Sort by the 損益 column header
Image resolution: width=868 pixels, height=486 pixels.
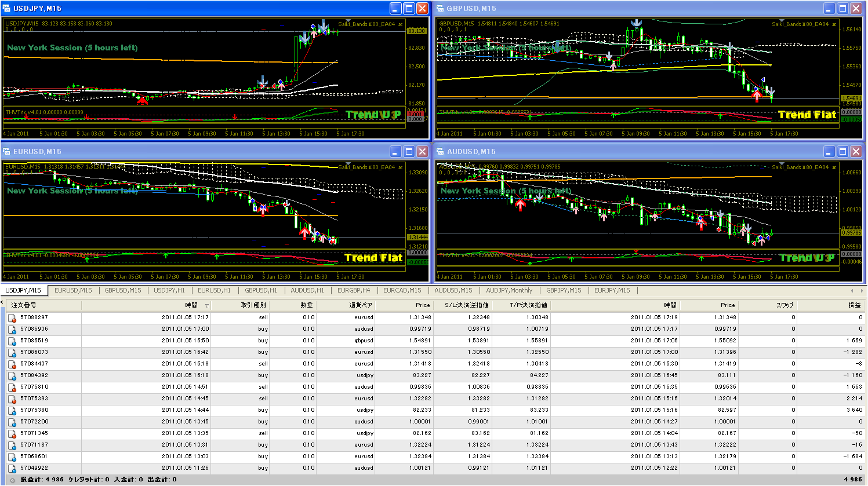pyautogui.click(x=831, y=305)
